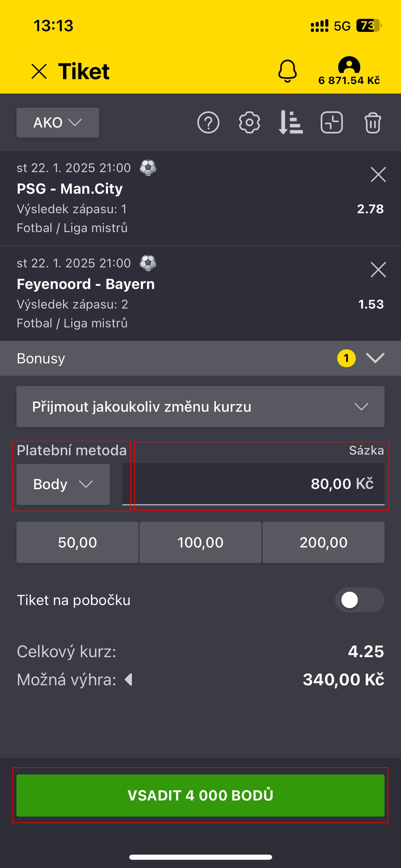Open Body payment method dropdown

pyautogui.click(x=63, y=484)
